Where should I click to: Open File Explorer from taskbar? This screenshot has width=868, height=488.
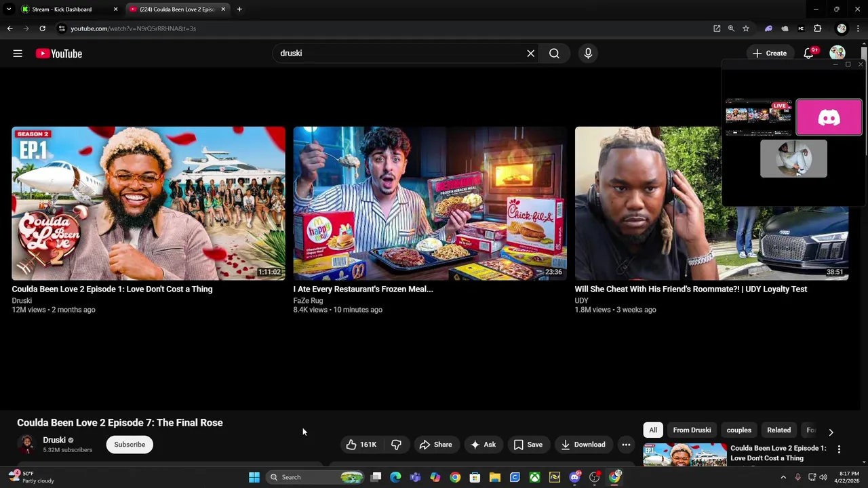click(495, 477)
